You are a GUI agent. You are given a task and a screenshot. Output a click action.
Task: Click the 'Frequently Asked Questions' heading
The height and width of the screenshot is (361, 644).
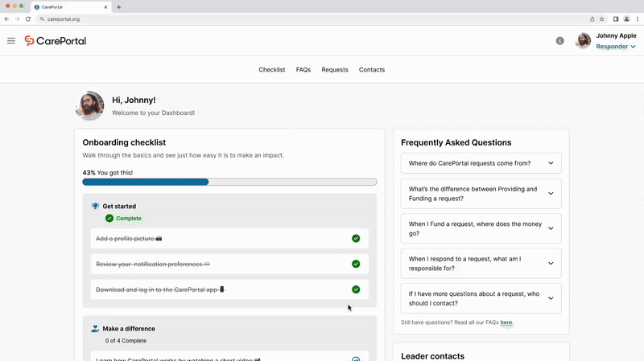point(456,142)
